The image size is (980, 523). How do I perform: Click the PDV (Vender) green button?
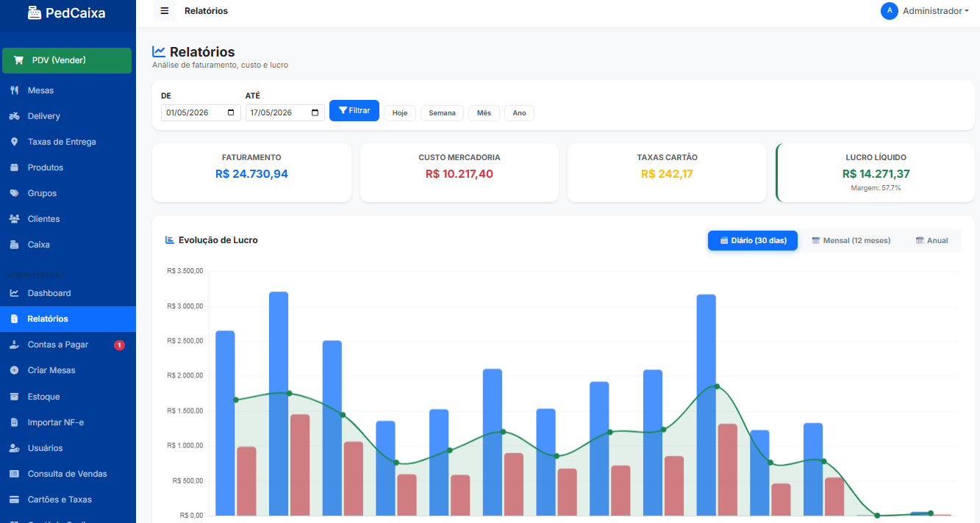coord(67,60)
